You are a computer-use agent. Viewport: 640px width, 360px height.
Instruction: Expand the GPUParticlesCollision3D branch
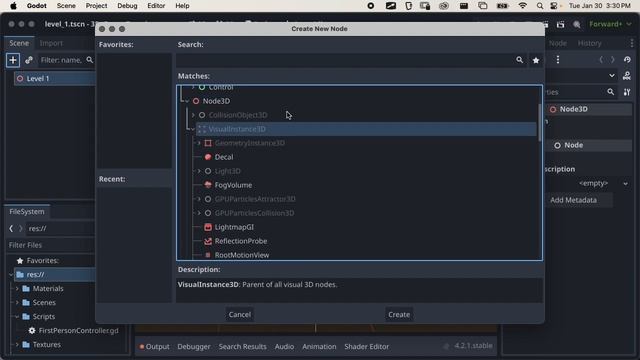(x=199, y=213)
